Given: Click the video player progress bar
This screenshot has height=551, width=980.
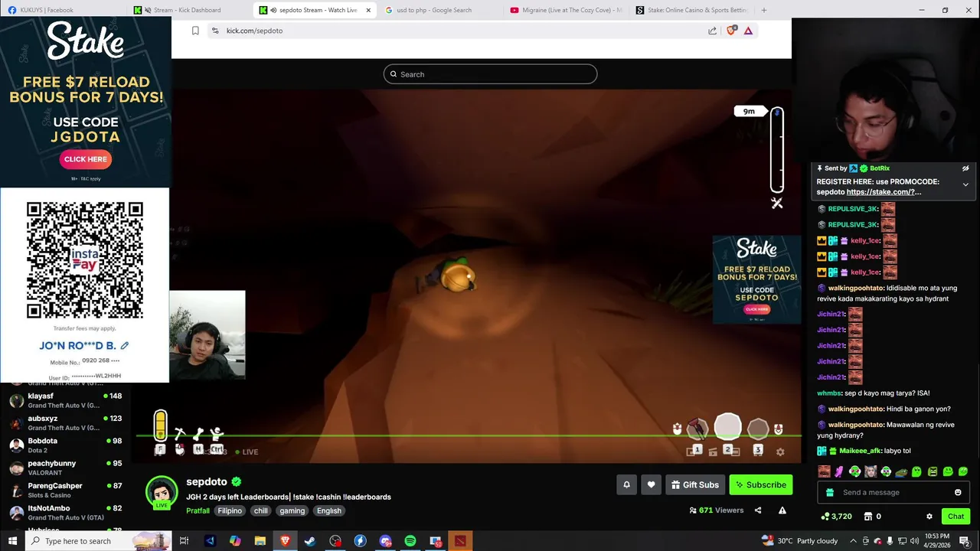Looking at the screenshot, I should (469, 436).
